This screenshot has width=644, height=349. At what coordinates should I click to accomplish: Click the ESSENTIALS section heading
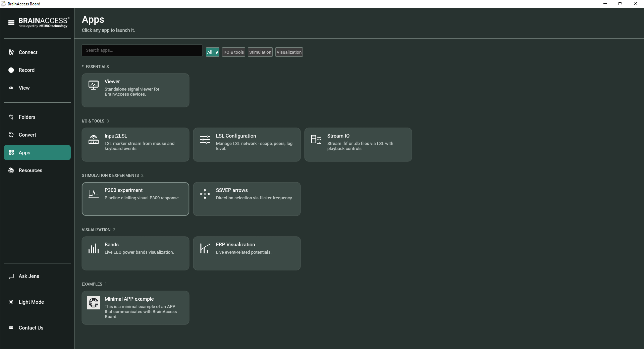point(97,67)
